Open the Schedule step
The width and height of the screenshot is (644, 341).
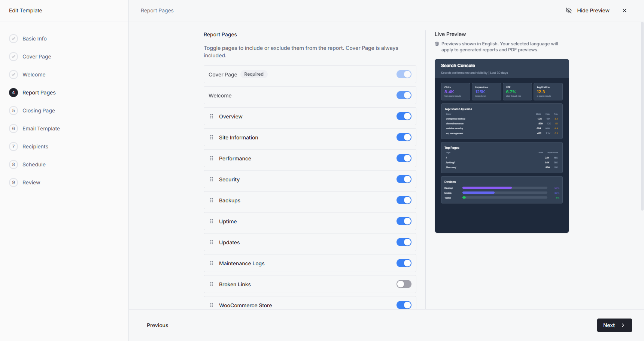34,165
